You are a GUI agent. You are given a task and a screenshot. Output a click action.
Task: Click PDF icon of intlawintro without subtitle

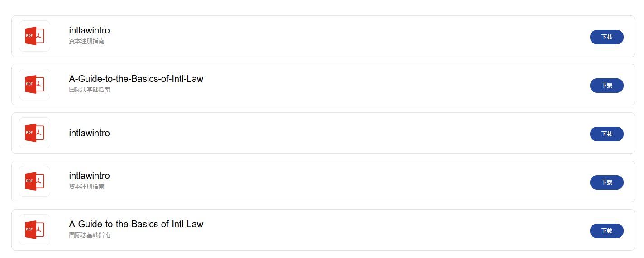pyautogui.click(x=34, y=133)
